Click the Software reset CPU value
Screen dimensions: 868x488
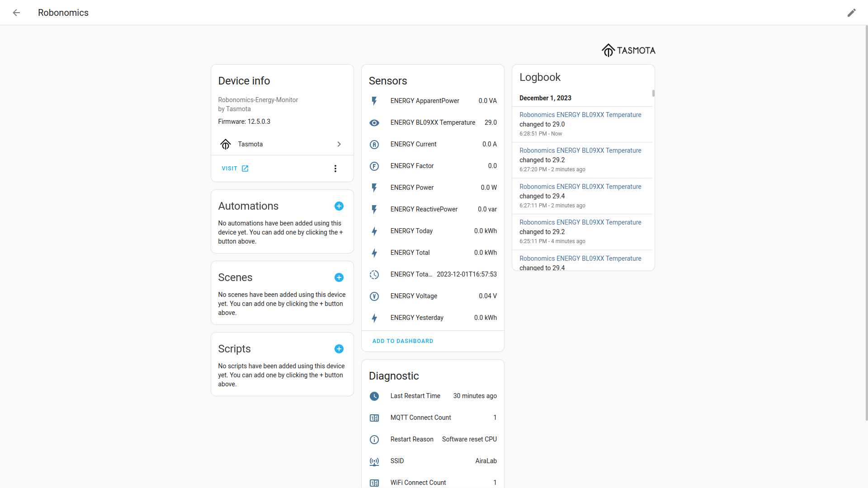(469, 439)
